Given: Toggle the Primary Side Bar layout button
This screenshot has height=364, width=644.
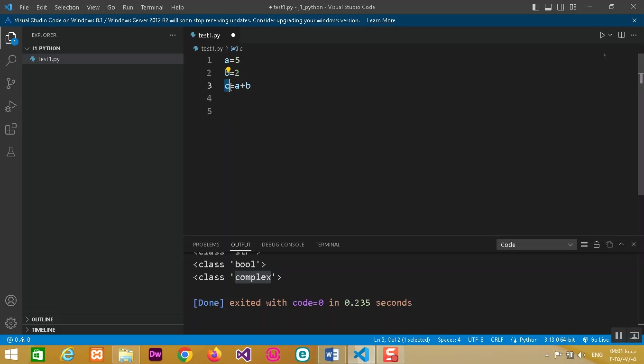Looking at the screenshot, I should pyautogui.click(x=536, y=7).
